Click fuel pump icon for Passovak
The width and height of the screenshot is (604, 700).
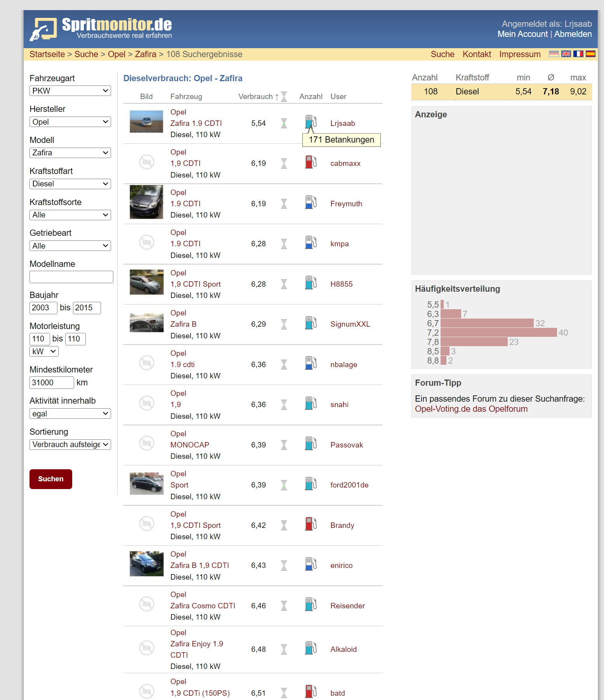click(x=311, y=443)
